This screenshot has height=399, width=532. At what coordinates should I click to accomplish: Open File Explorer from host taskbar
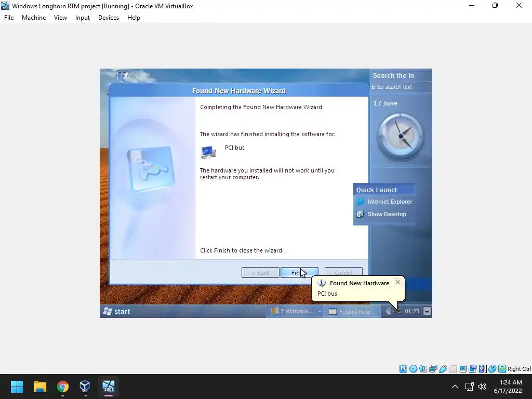coord(39,387)
